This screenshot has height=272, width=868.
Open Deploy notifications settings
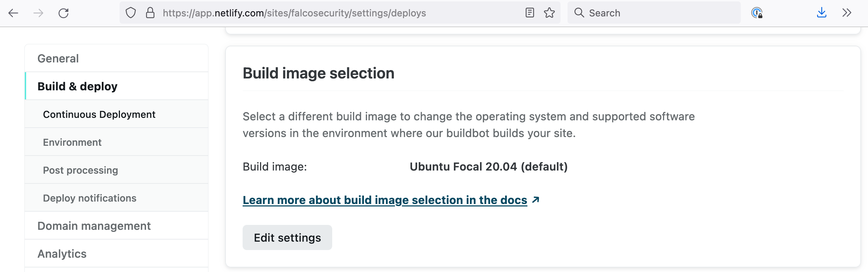tap(90, 198)
